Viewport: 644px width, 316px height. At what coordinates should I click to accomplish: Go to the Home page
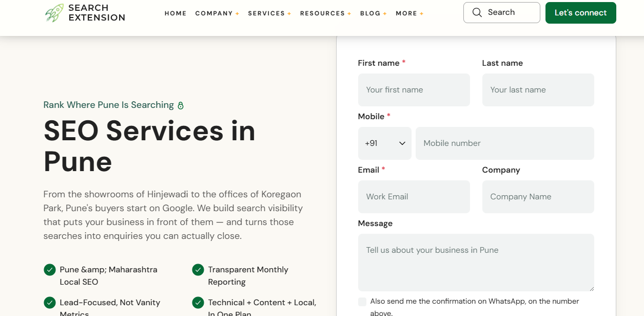tap(175, 13)
